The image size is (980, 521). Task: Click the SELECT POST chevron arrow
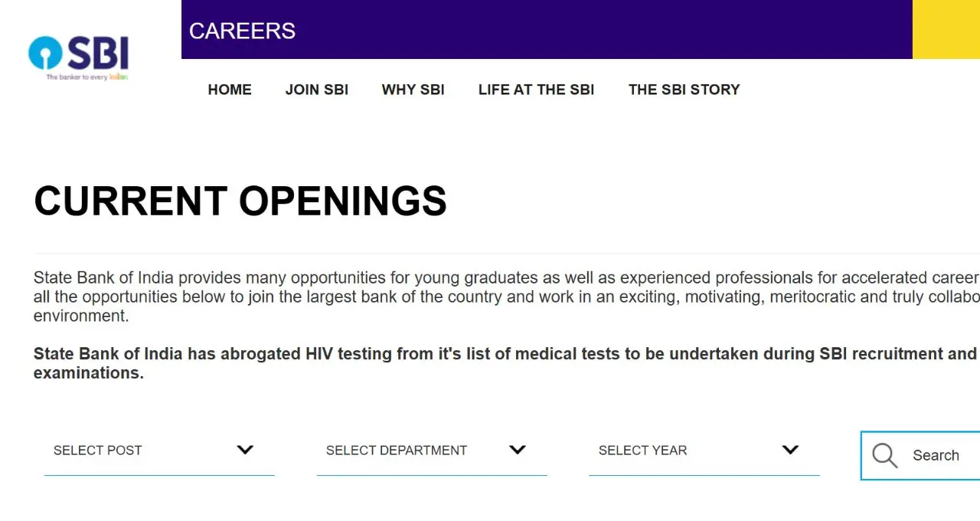tap(245, 450)
